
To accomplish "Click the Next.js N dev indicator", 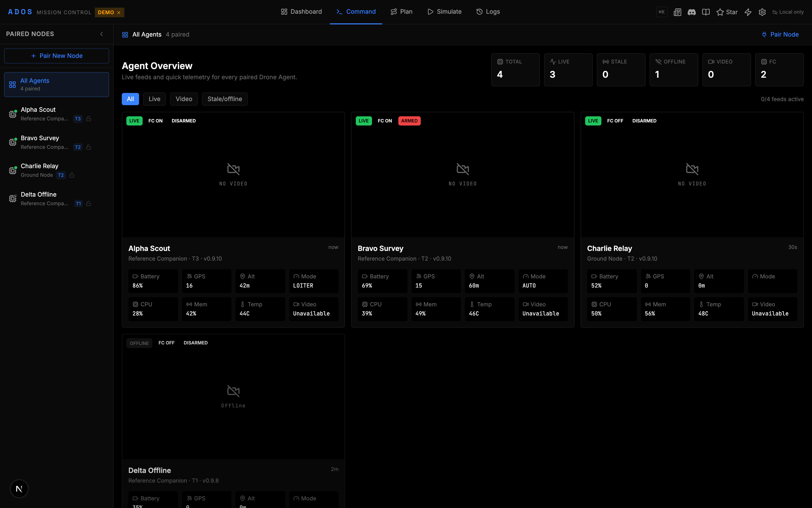I will point(19,489).
